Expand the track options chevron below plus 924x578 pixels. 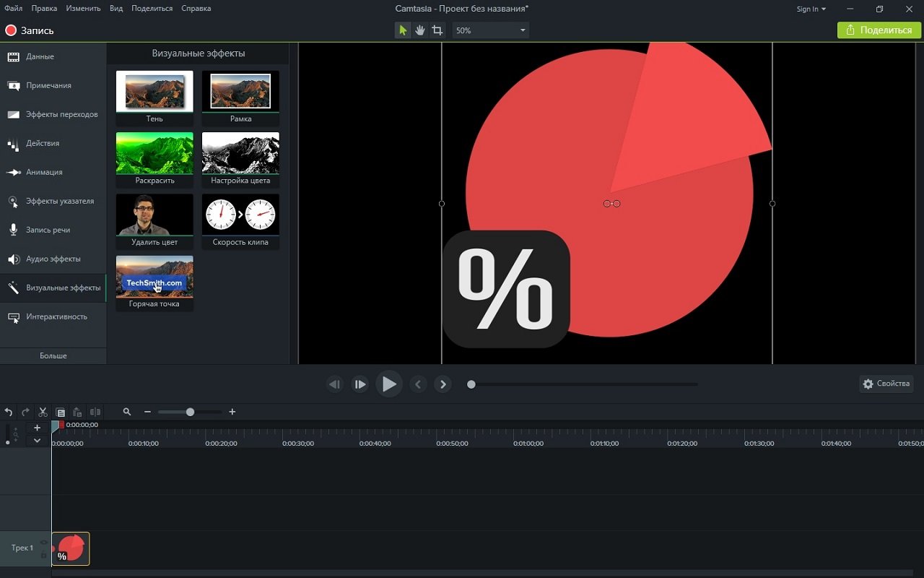(37, 441)
